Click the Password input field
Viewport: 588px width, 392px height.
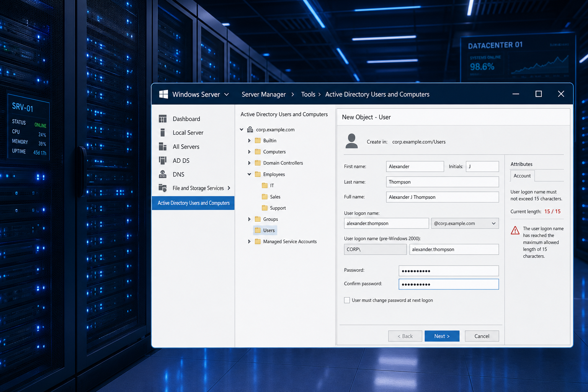(x=449, y=271)
